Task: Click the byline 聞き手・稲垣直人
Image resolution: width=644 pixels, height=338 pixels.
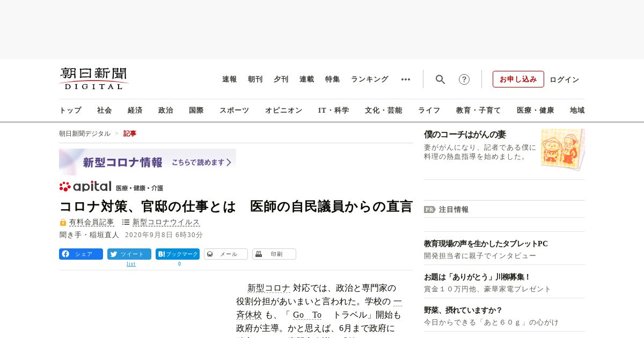Action: click(89, 235)
